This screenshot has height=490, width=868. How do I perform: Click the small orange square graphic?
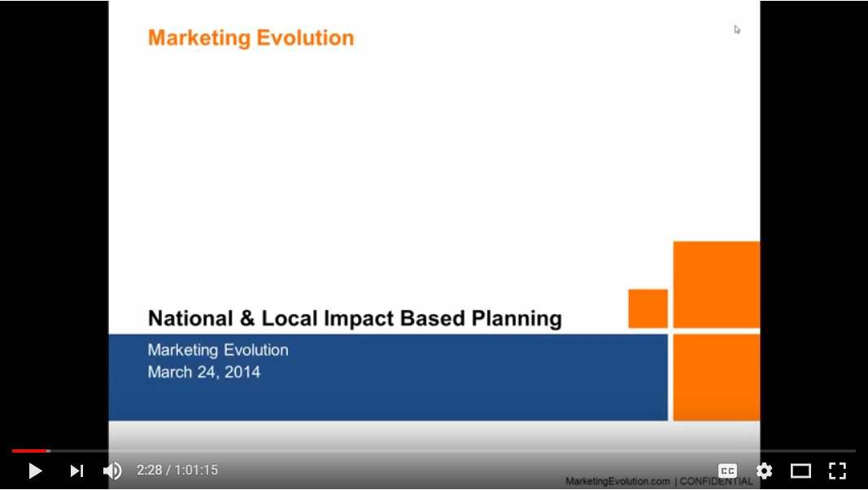[x=648, y=308]
